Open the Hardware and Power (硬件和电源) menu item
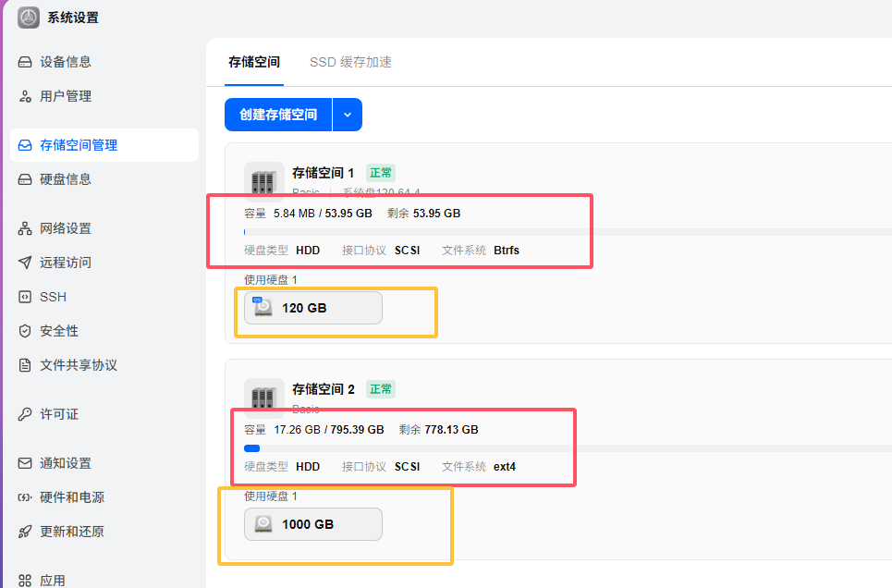This screenshot has height=588, width=892. (x=104, y=496)
